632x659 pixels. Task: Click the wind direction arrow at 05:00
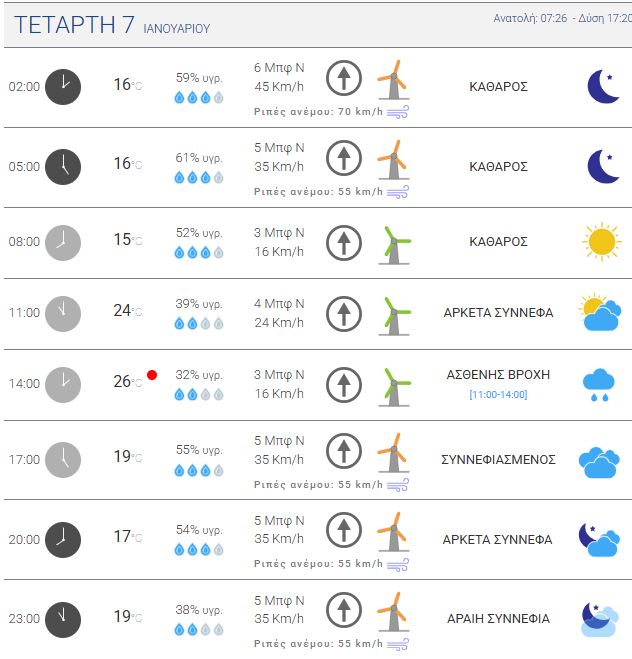coord(344,158)
